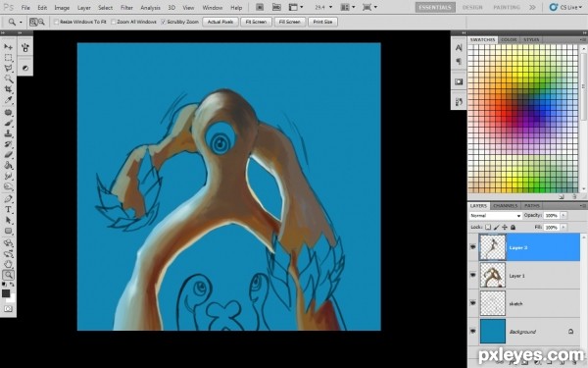Disable Scrubby Zoom checkbox
This screenshot has width=588, height=368.
tap(164, 22)
